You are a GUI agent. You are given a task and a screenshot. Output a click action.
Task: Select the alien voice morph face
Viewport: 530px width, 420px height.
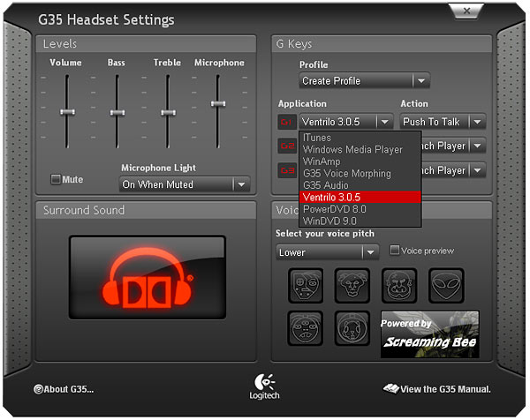(446, 285)
